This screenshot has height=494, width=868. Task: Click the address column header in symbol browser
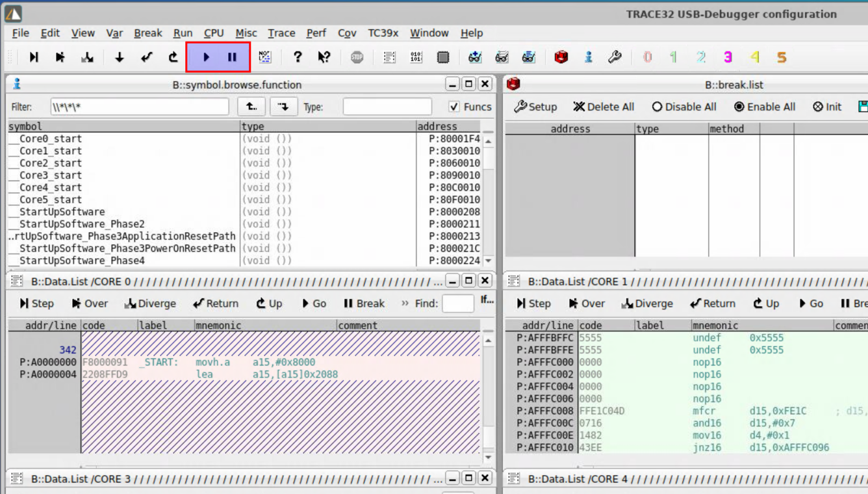click(x=448, y=127)
